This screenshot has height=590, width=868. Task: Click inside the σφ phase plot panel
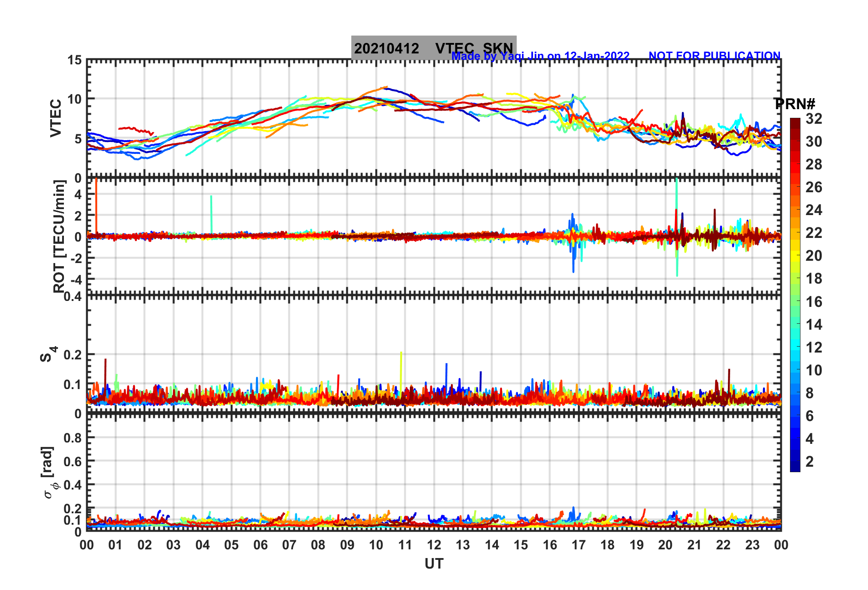434,473
